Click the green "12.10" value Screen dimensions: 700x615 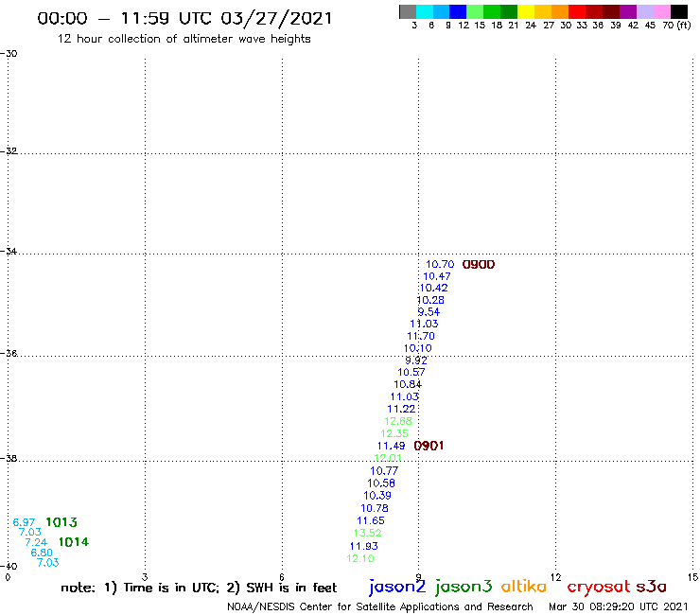point(360,558)
